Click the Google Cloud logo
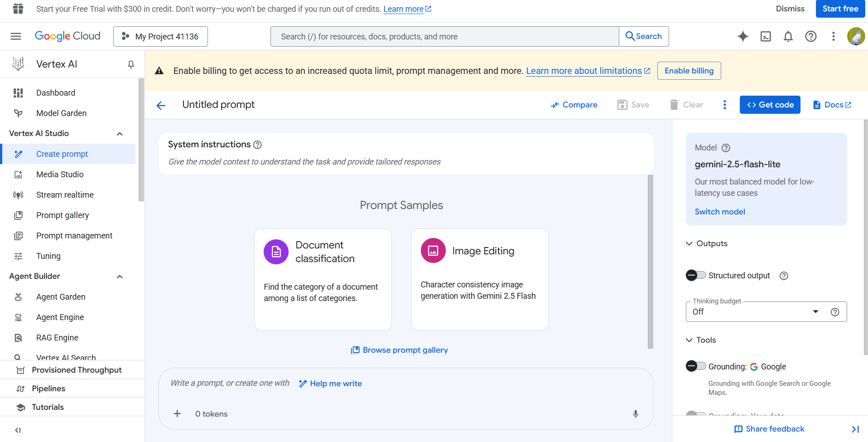868x442 pixels. [68, 36]
